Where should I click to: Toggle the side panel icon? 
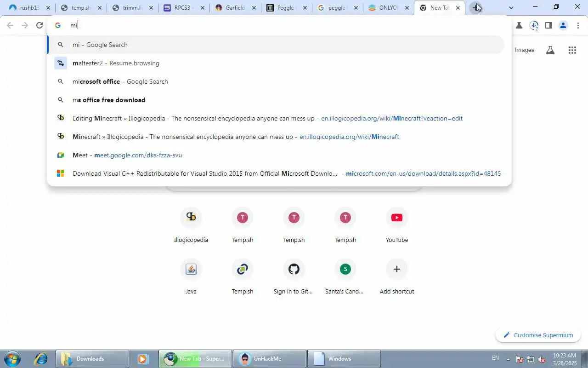click(x=548, y=25)
